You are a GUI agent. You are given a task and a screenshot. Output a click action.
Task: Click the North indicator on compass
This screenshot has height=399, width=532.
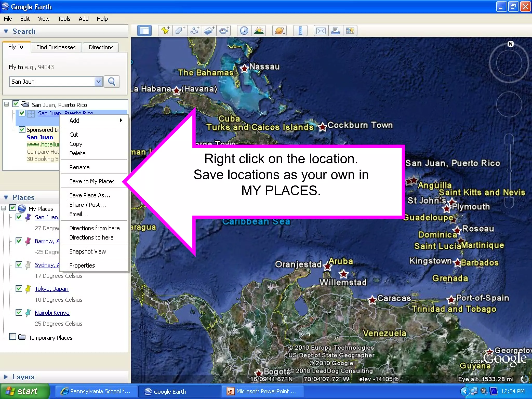pos(511,44)
